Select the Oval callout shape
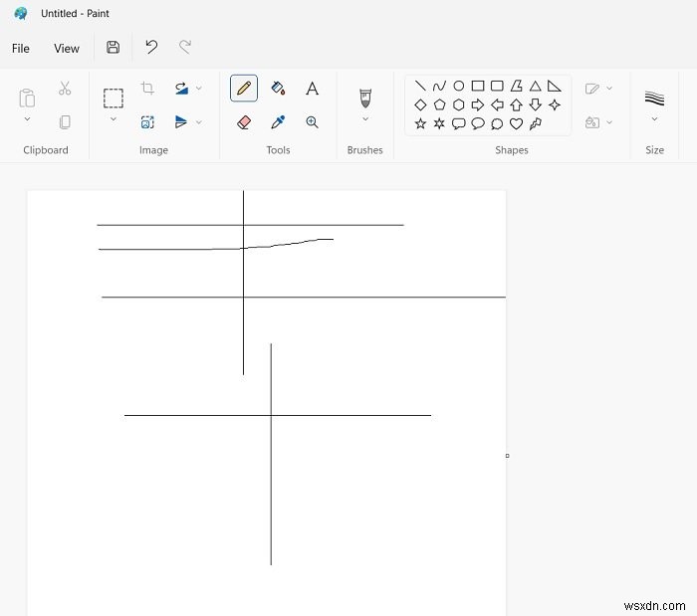This screenshot has width=697, height=616. [478, 123]
